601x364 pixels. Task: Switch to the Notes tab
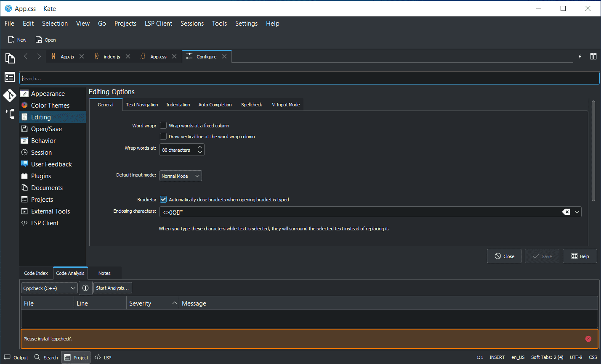click(104, 273)
